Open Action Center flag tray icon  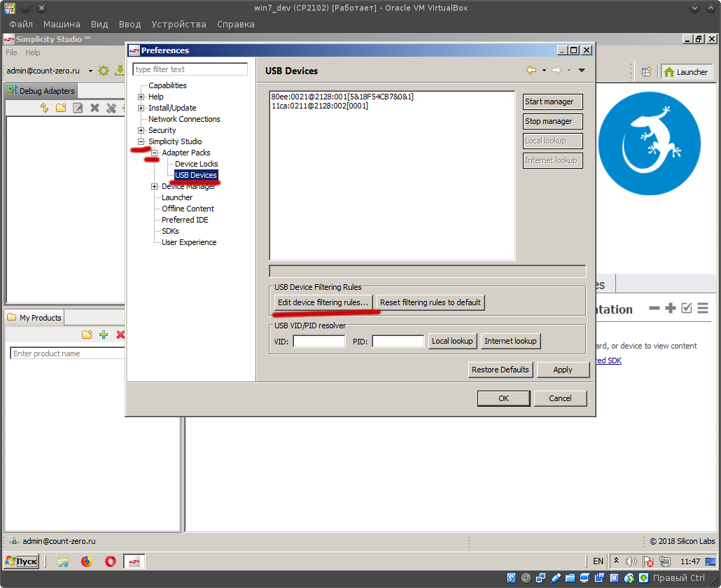click(648, 561)
